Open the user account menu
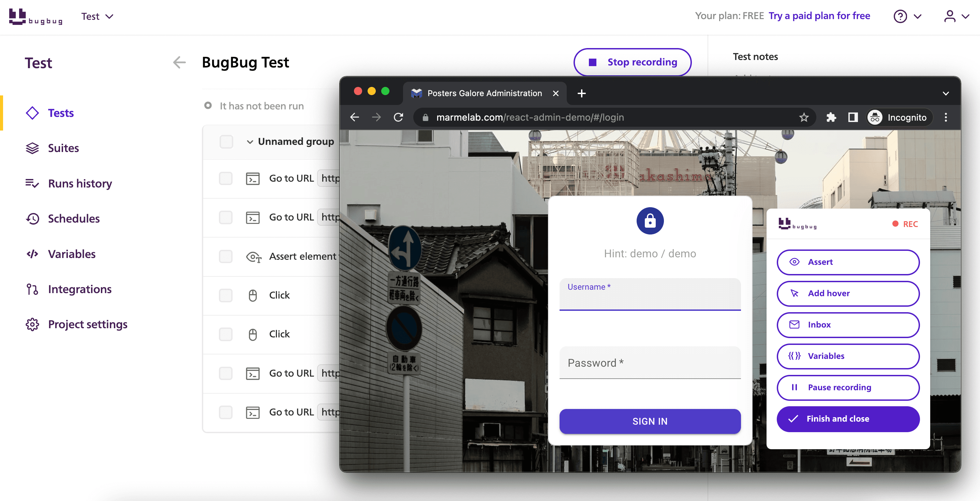Screen dimensions: 980x501 point(956,16)
